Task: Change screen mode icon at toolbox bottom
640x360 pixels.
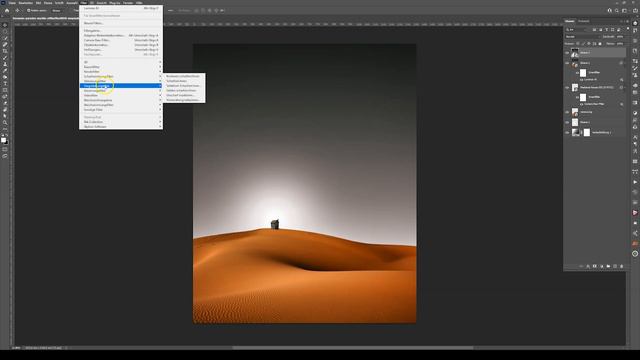Action: tap(5, 156)
